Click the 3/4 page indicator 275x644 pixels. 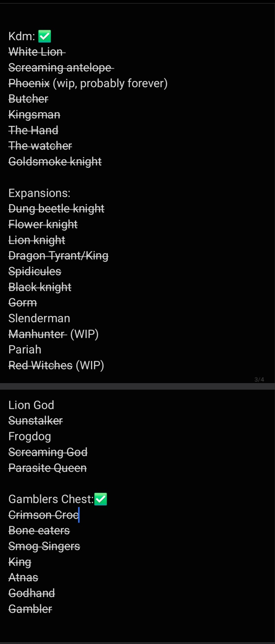tap(259, 379)
